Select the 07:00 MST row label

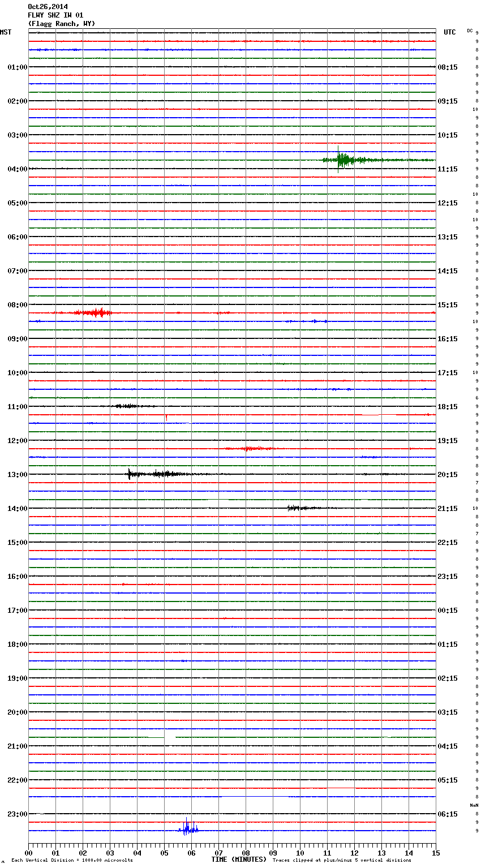pos(18,271)
